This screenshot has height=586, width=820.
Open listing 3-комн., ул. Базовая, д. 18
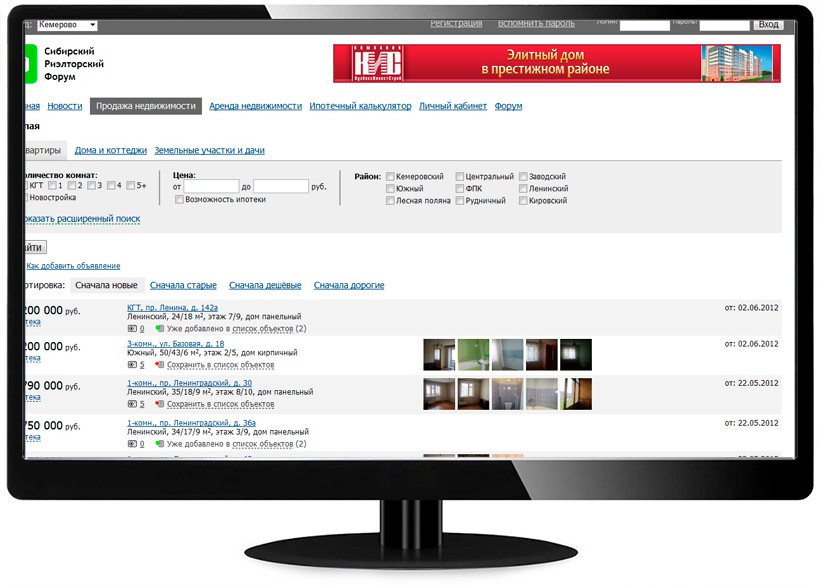click(176, 344)
